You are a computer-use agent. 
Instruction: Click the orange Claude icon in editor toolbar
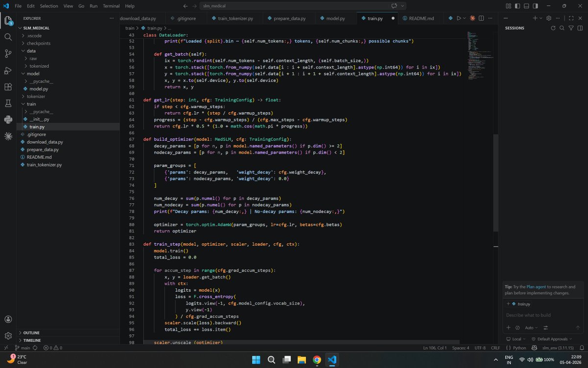coord(472,18)
